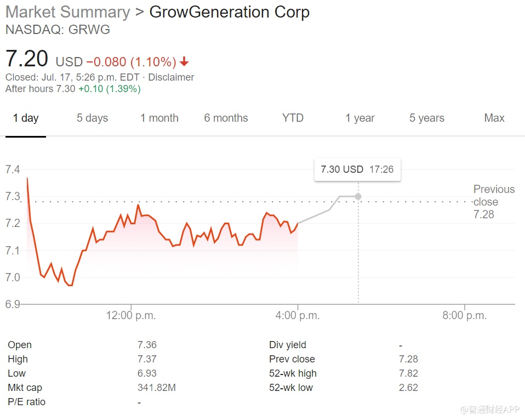Click the red down arrow icon

[x=184, y=61]
